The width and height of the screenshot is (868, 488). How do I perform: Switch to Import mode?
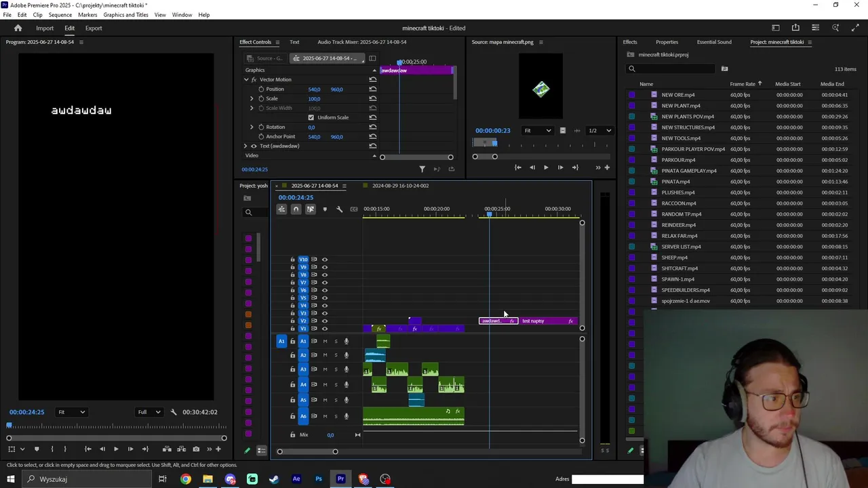pyautogui.click(x=45, y=28)
